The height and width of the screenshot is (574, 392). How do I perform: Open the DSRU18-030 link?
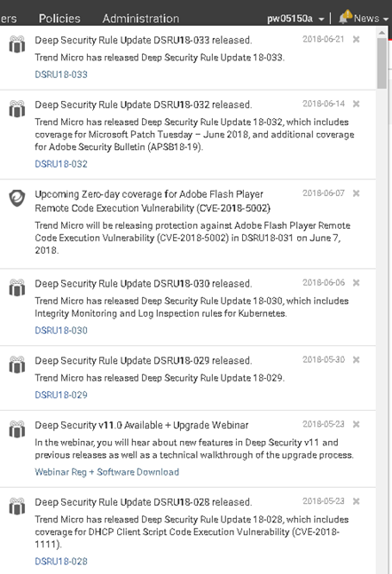[x=61, y=330]
